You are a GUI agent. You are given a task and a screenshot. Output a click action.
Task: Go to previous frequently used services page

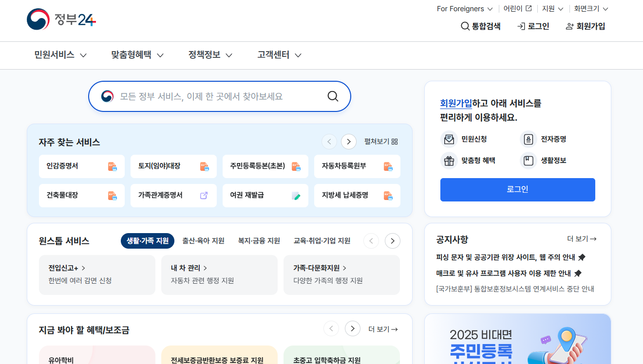point(329,142)
